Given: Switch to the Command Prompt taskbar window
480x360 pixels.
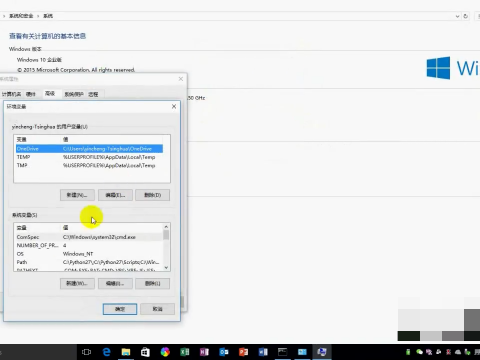Looking at the screenshot, I should point(283,352).
